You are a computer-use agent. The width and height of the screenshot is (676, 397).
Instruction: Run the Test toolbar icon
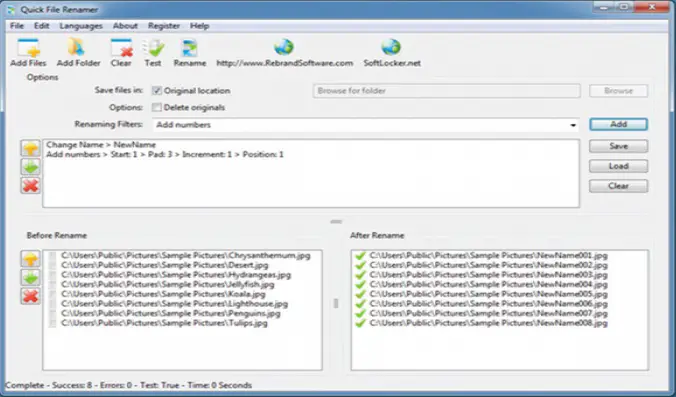[153, 48]
